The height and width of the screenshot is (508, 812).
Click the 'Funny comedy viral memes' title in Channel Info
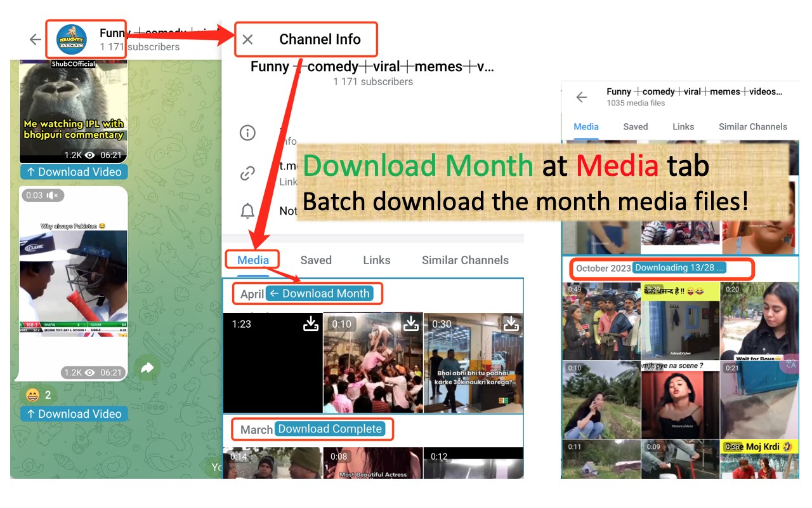pos(372,66)
